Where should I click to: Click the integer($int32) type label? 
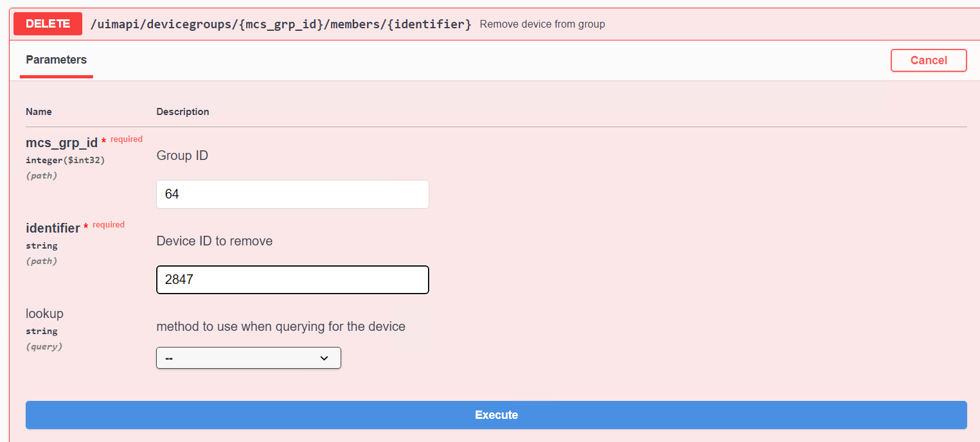[x=65, y=160]
